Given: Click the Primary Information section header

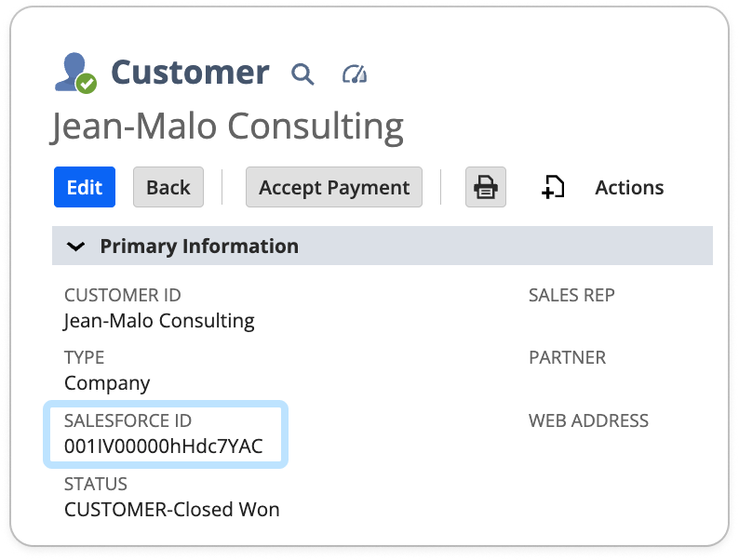Looking at the screenshot, I should click(199, 247).
